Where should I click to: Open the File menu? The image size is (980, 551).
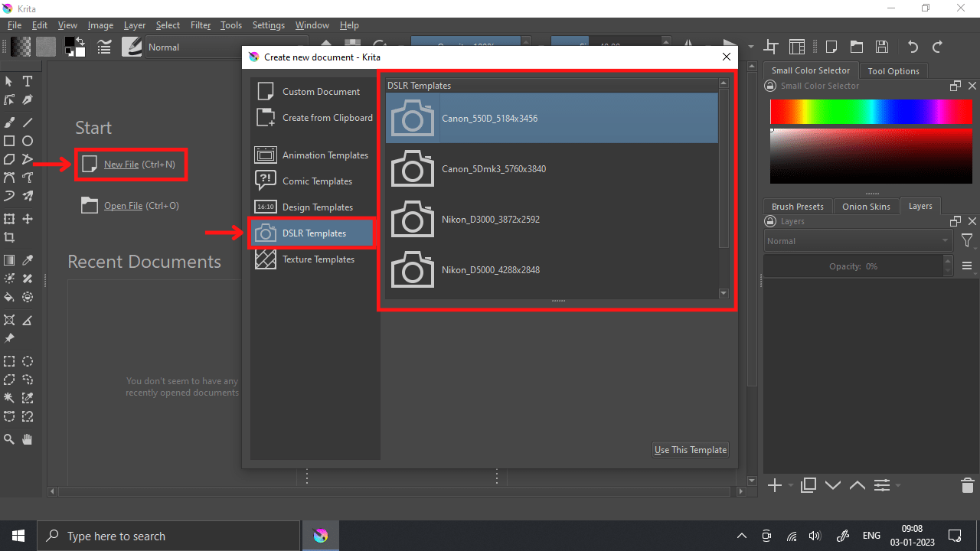point(15,25)
